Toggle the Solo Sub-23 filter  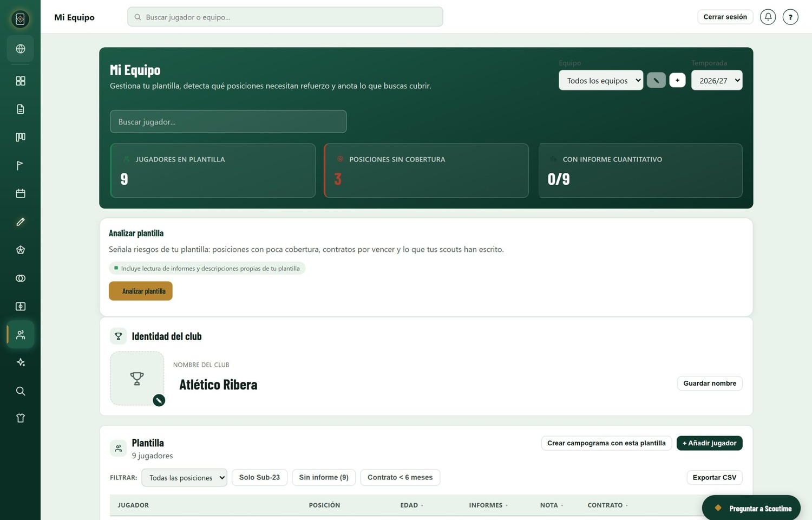point(259,477)
